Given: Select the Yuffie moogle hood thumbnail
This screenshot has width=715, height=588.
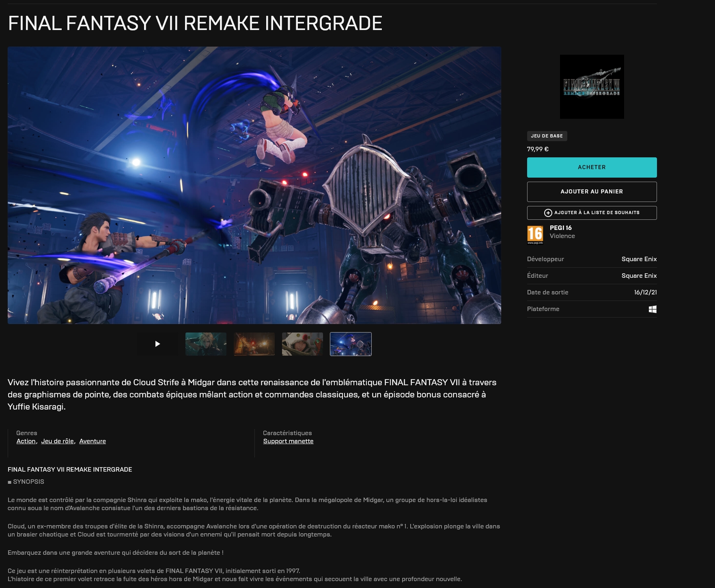Looking at the screenshot, I should (x=302, y=344).
